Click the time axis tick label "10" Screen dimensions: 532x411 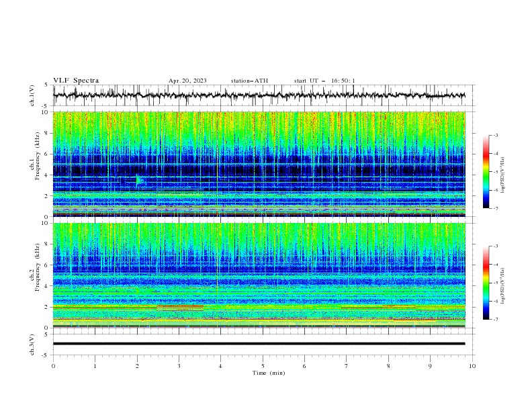(x=472, y=366)
